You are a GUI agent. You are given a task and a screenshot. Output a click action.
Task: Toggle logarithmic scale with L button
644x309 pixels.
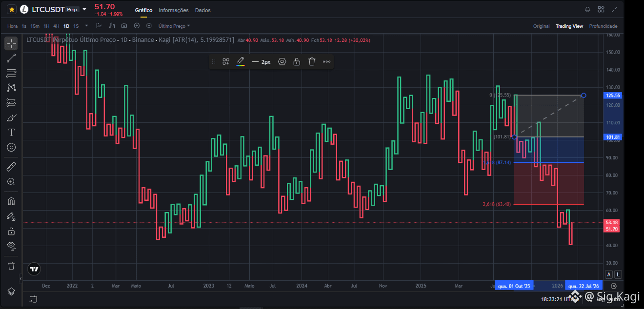[618, 274]
